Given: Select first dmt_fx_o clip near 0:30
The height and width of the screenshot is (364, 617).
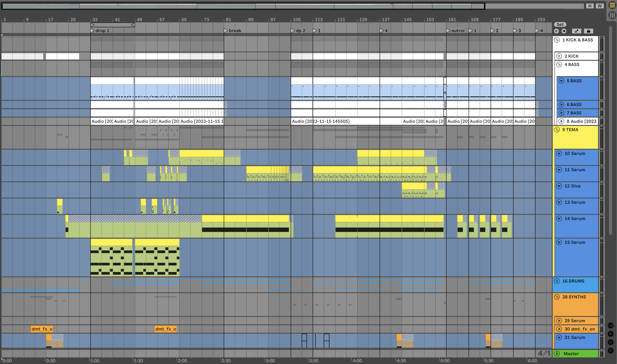Looking at the screenshot, I should pos(42,329).
